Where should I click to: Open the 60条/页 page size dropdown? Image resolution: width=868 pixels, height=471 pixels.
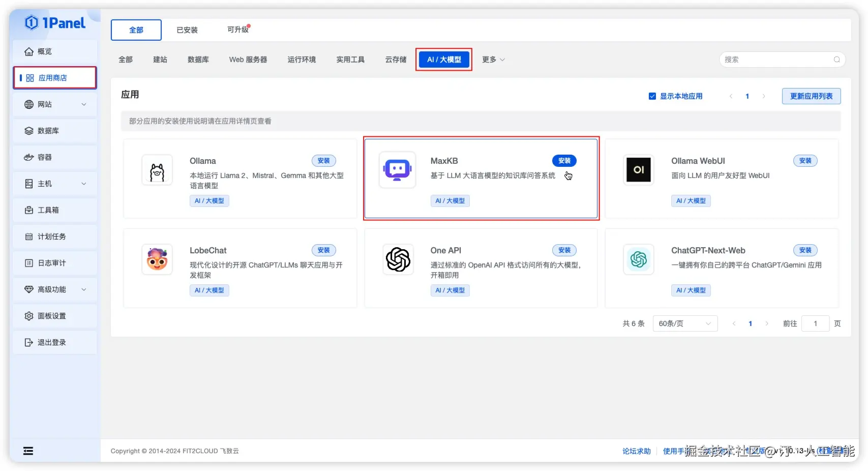point(685,323)
